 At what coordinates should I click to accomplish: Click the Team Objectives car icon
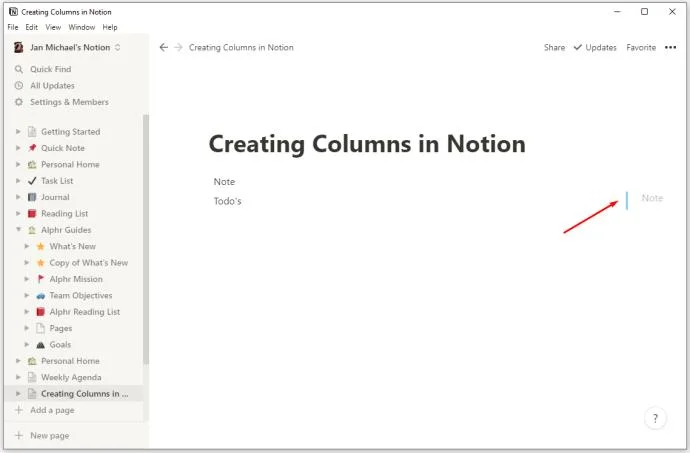40,295
